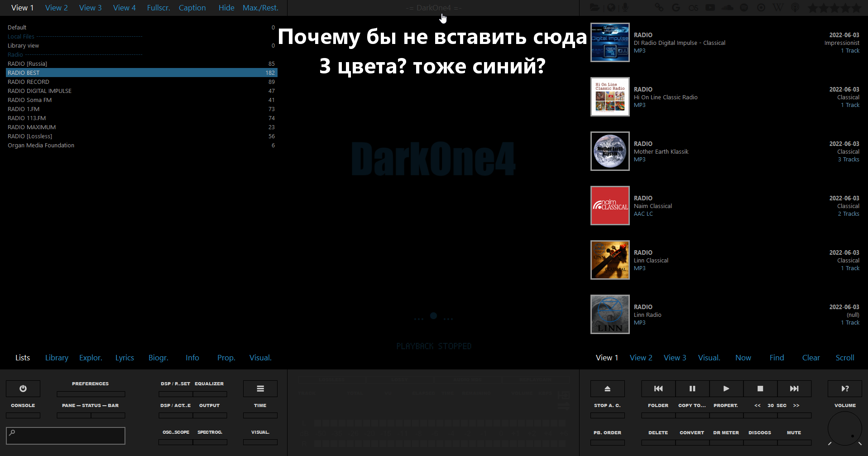Click the power icon button
The height and width of the screenshot is (456, 868).
tap(23, 388)
